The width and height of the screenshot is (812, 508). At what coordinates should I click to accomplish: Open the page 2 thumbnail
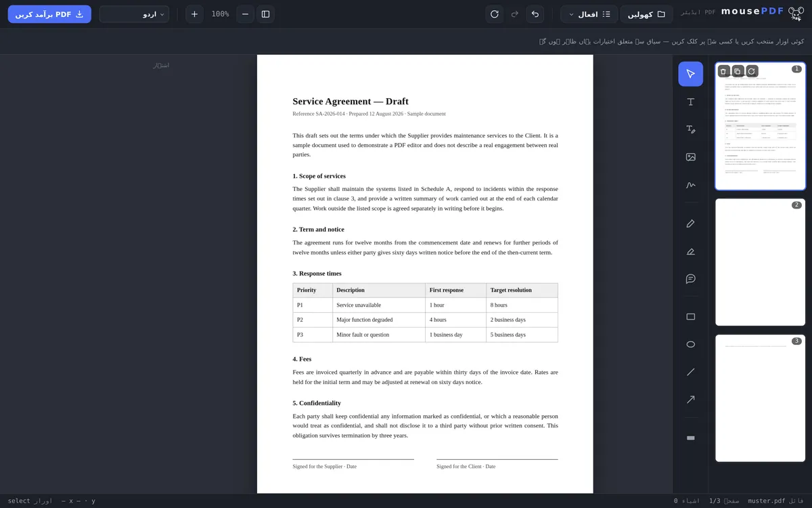tap(760, 262)
